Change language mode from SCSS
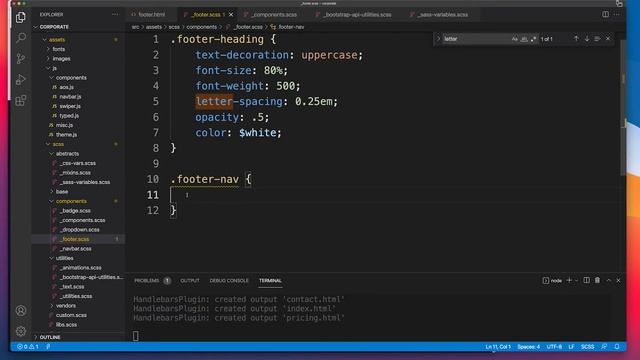 click(x=587, y=347)
